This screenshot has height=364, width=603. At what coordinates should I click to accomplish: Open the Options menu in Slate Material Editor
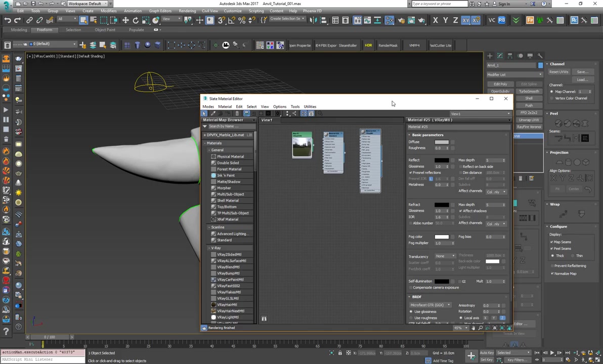pos(280,107)
